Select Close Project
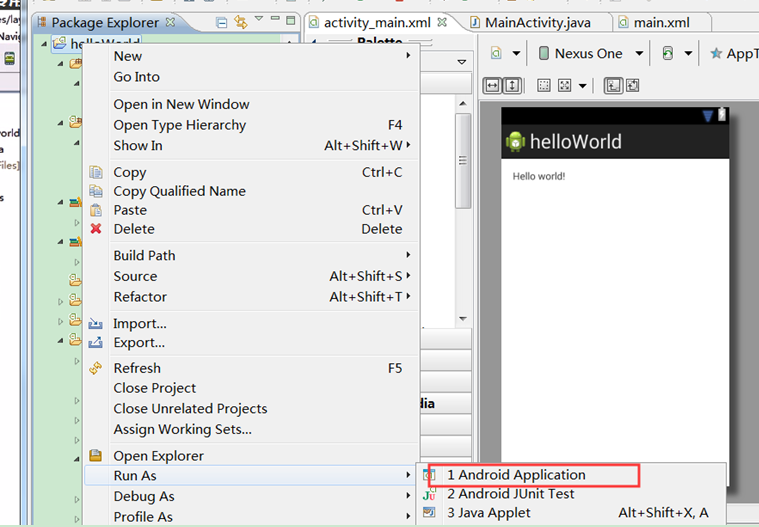Image resolution: width=759 pixels, height=527 pixels. (x=251, y=388)
